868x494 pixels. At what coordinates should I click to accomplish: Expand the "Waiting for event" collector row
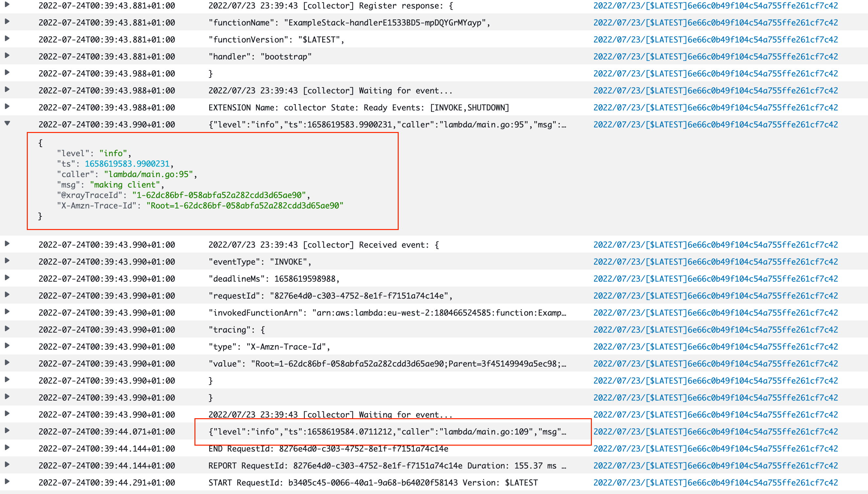8,90
